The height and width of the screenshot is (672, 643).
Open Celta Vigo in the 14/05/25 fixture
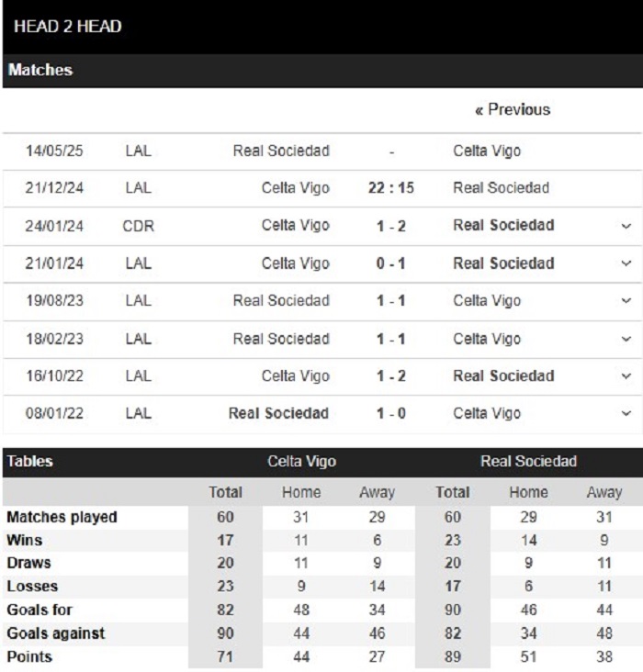pos(487,151)
